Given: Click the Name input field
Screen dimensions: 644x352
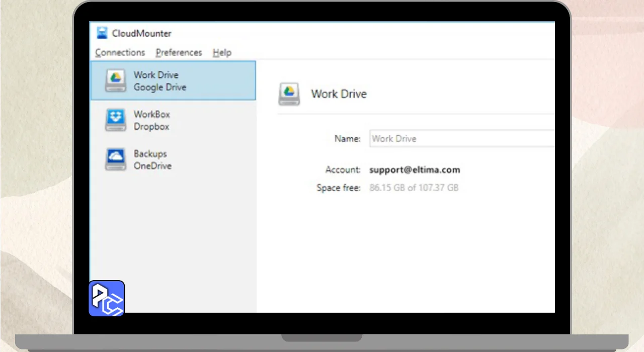Looking at the screenshot, I should pos(462,138).
